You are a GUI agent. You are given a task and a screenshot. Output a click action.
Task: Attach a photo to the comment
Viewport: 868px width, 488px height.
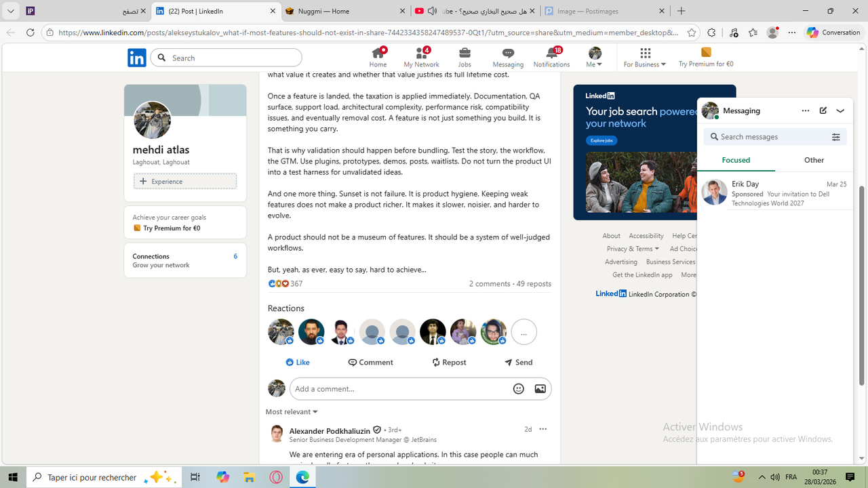(540, 389)
